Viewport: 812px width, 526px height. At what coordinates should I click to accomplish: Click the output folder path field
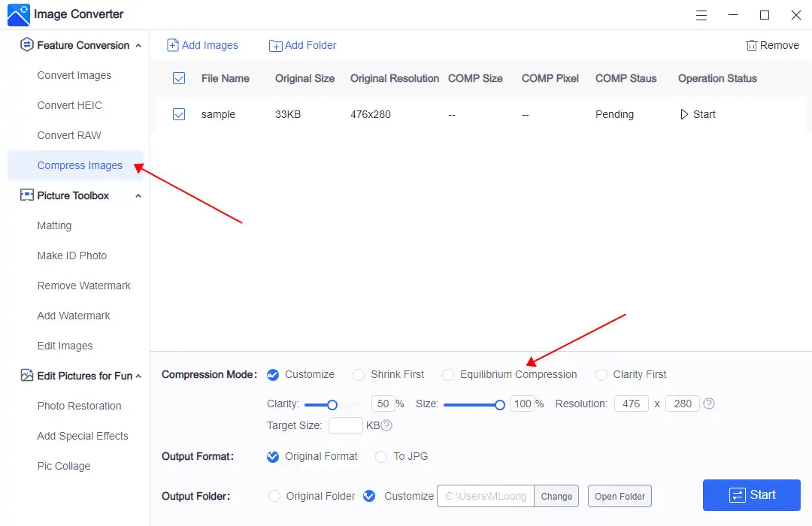coord(486,496)
